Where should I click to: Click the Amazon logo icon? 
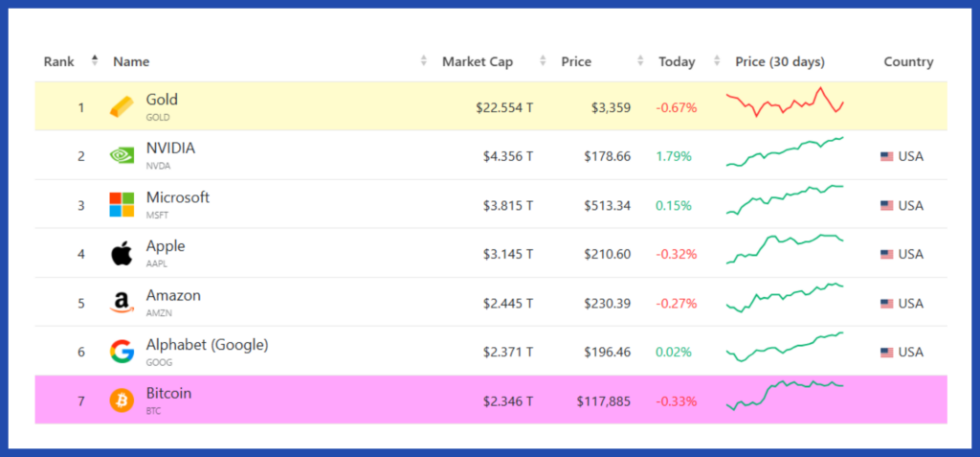click(122, 303)
